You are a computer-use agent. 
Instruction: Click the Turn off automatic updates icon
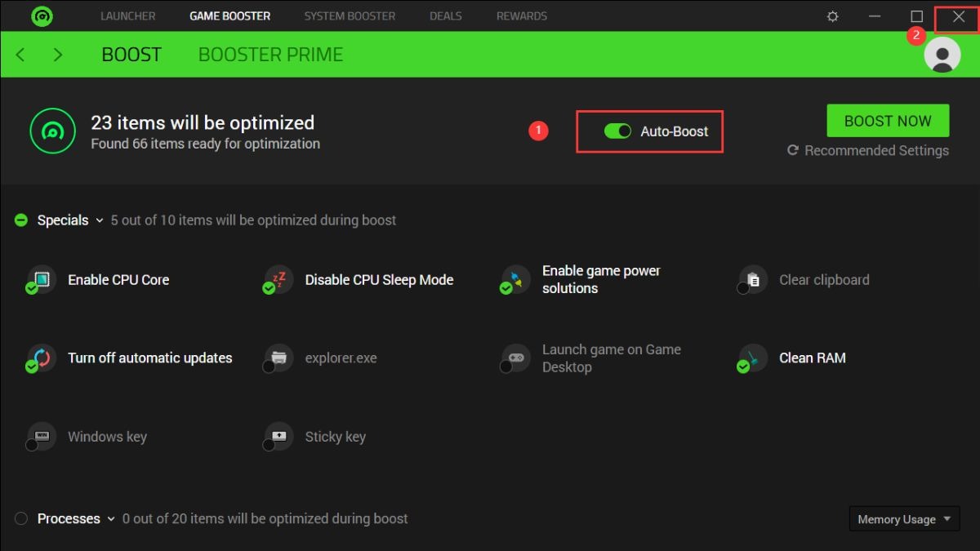pyautogui.click(x=41, y=358)
